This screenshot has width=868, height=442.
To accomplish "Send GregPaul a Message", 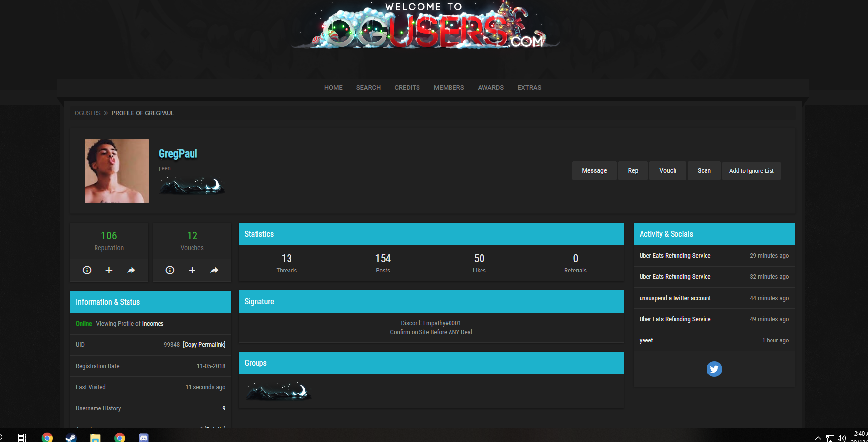I will pos(594,171).
